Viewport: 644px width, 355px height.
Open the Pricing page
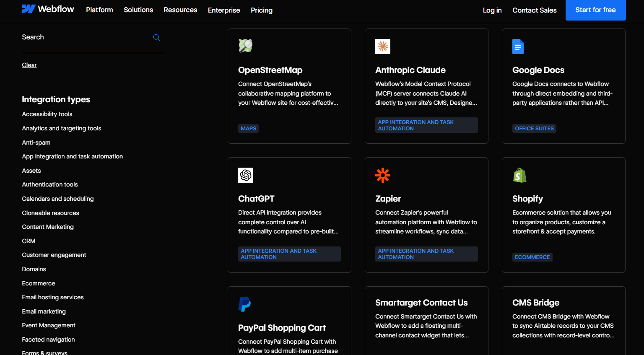click(262, 10)
